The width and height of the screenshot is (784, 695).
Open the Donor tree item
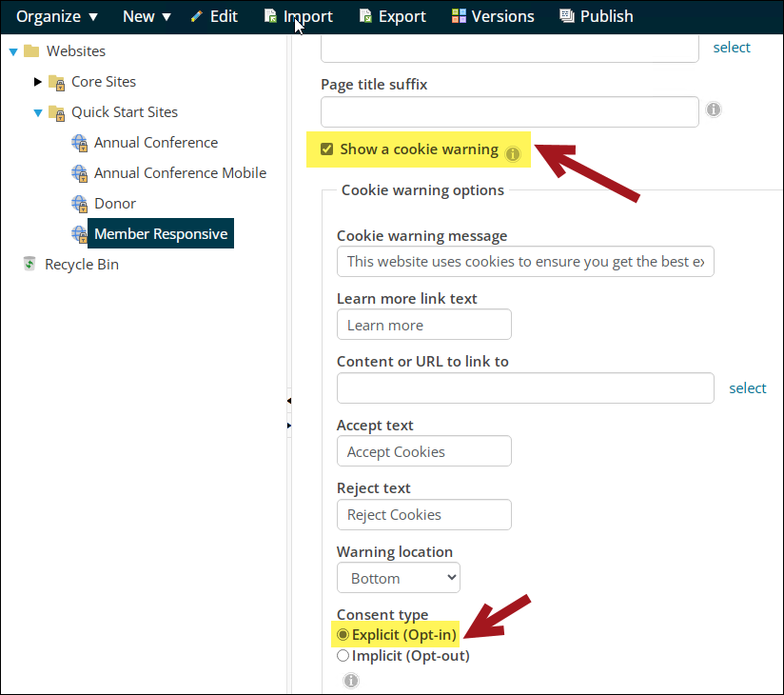tap(115, 204)
